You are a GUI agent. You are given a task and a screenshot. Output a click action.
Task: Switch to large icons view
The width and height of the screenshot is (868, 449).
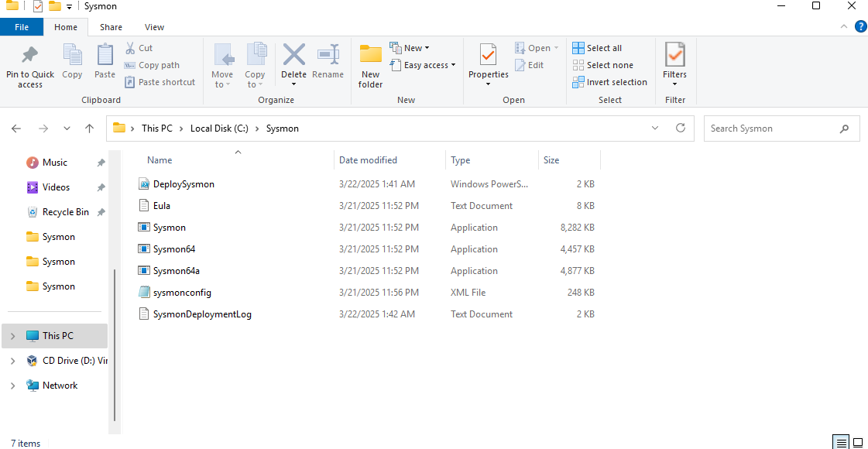click(x=858, y=442)
